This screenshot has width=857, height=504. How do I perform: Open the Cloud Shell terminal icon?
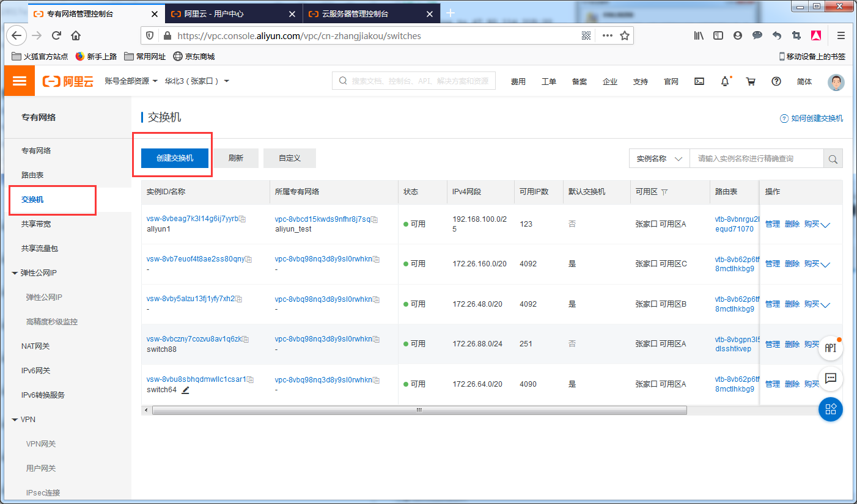700,81
